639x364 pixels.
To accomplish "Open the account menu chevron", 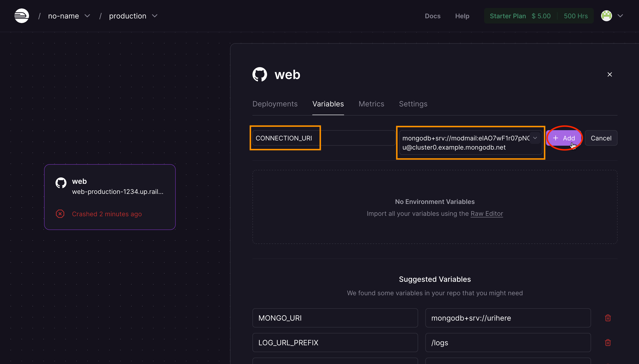I will [620, 16].
